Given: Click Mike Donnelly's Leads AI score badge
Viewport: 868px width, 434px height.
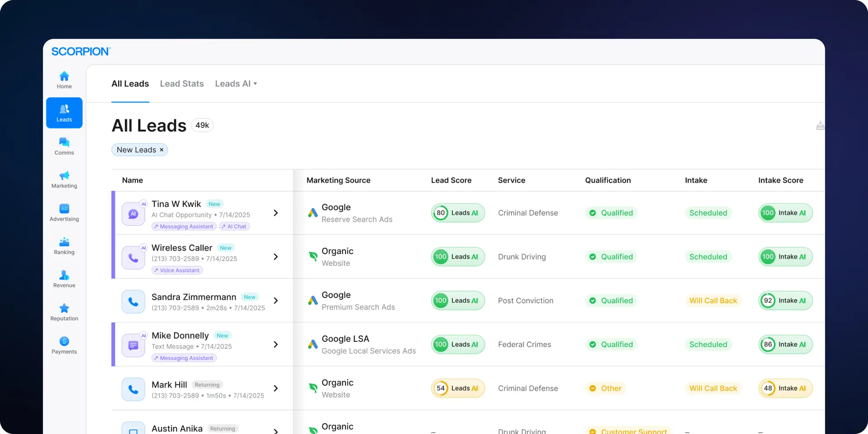Looking at the screenshot, I should tap(458, 344).
